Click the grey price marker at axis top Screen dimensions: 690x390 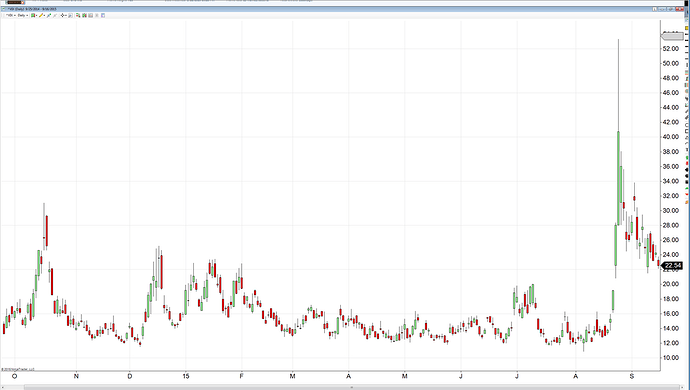tap(672, 36)
